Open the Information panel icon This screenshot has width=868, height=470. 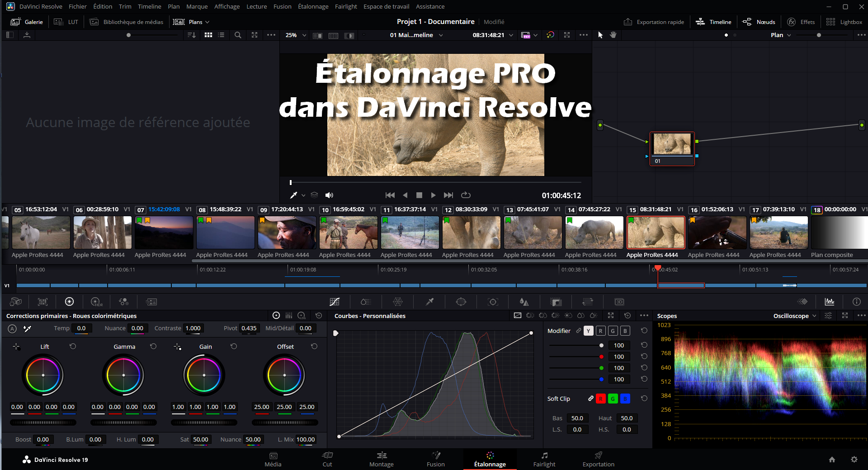pyautogui.click(x=856, y=302)
